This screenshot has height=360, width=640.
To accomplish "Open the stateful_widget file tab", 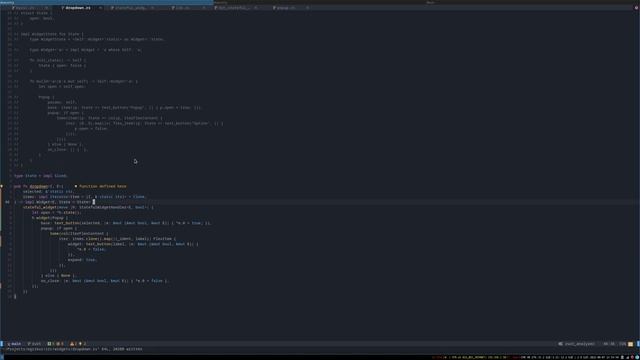I will pyautogui.click(x=130, y=8).
